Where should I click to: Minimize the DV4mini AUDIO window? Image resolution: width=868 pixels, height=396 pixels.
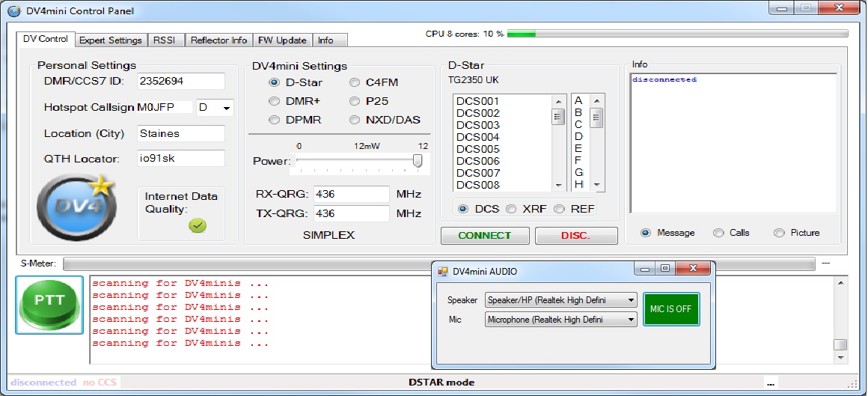644,269
